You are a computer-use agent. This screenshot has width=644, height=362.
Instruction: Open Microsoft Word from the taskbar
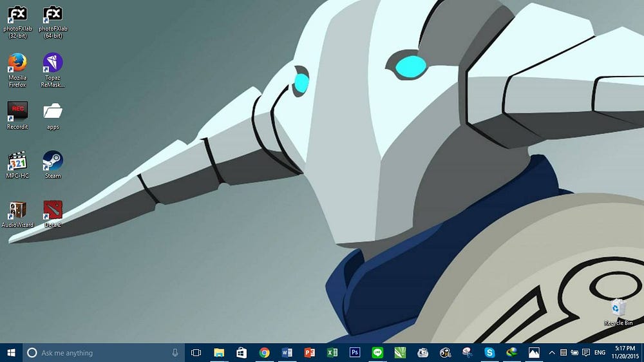tap(287, 352)
